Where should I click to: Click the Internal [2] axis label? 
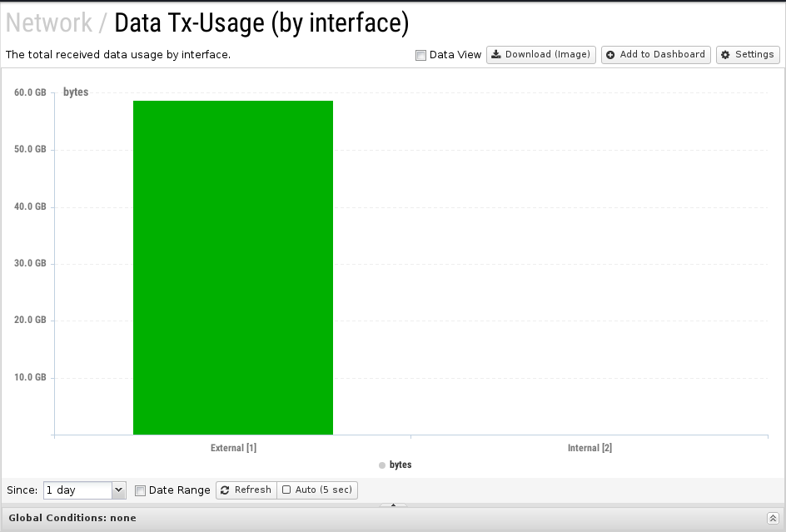(589, 448)
